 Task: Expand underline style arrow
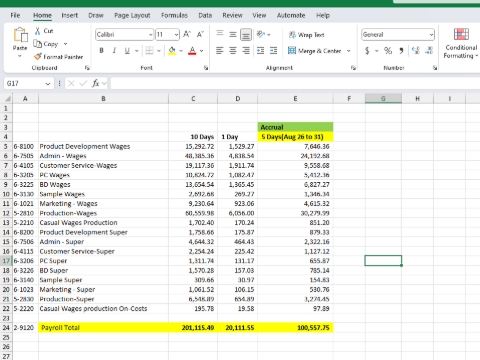tap(137, 51)
